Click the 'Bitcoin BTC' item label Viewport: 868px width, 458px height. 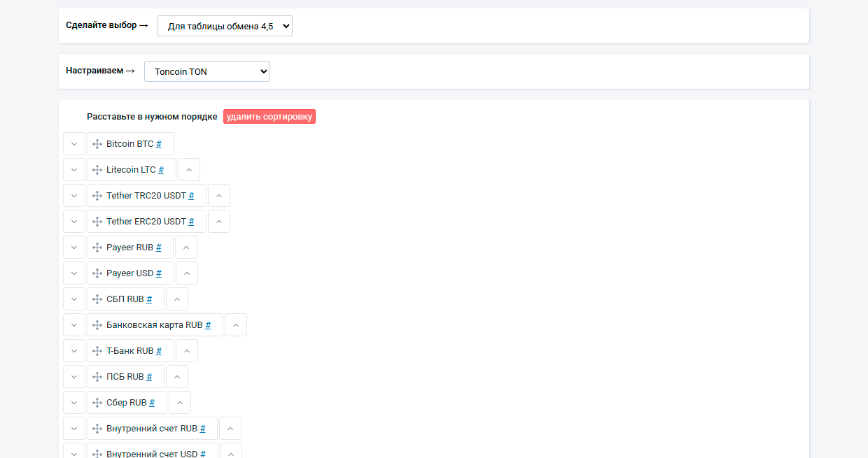(130, 144)
